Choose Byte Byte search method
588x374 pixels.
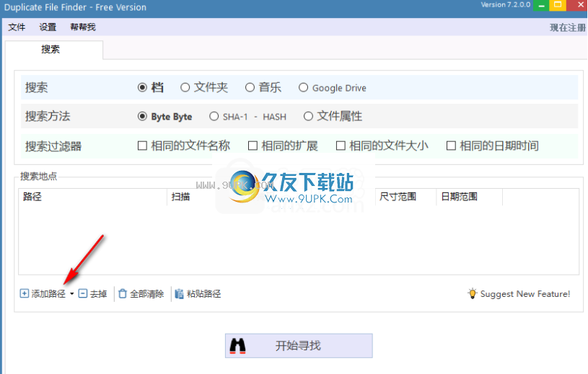(x=142, y=117)
